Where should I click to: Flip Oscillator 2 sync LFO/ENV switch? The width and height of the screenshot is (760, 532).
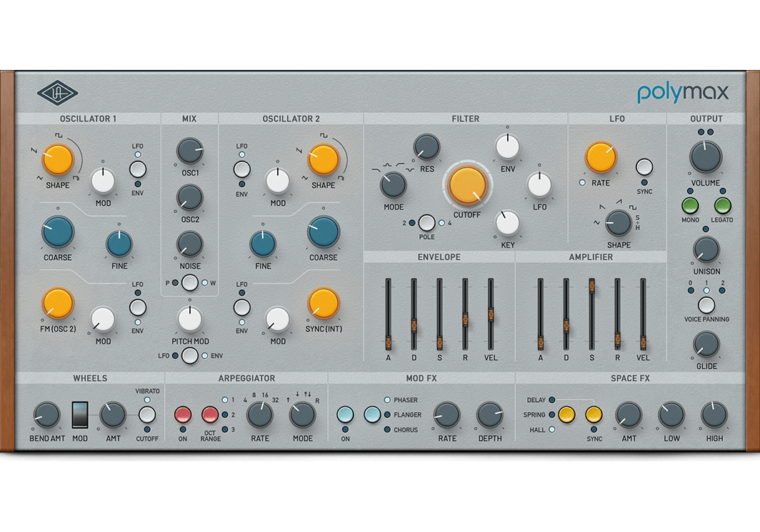242,308
